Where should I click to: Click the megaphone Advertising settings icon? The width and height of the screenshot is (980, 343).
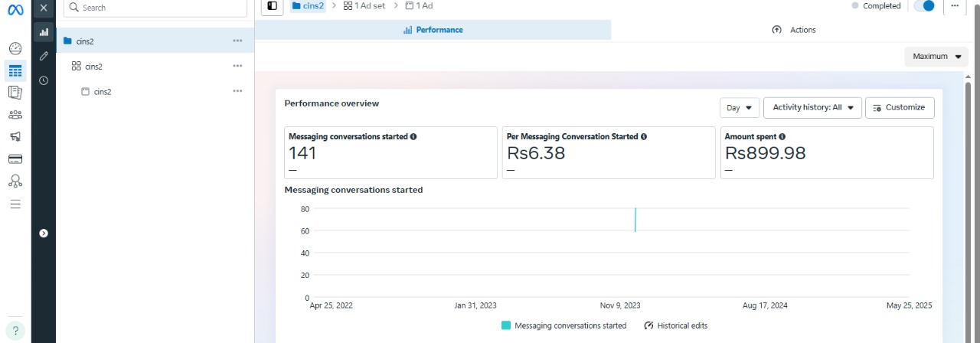point(15,137)
